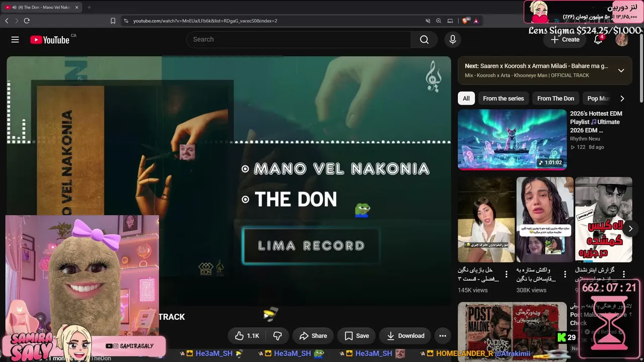Focus the YouTube search box

click(299, 40)
